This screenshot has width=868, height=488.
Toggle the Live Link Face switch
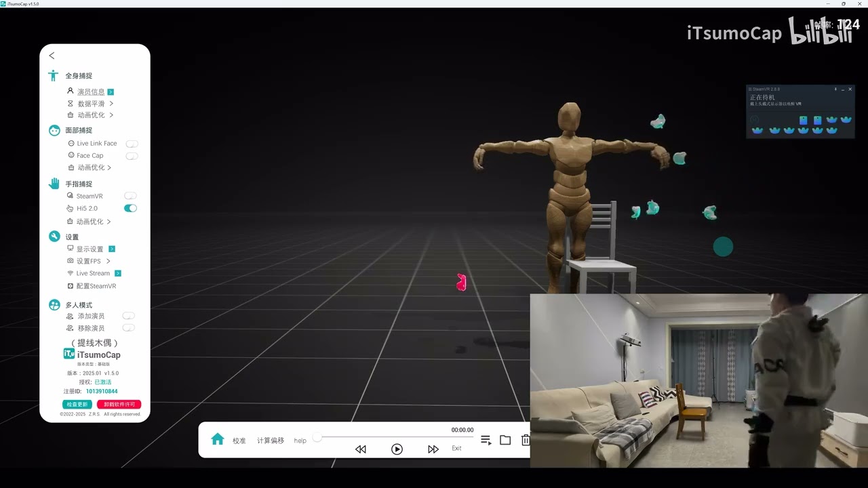pyautogui.click(x=132, y=144)
